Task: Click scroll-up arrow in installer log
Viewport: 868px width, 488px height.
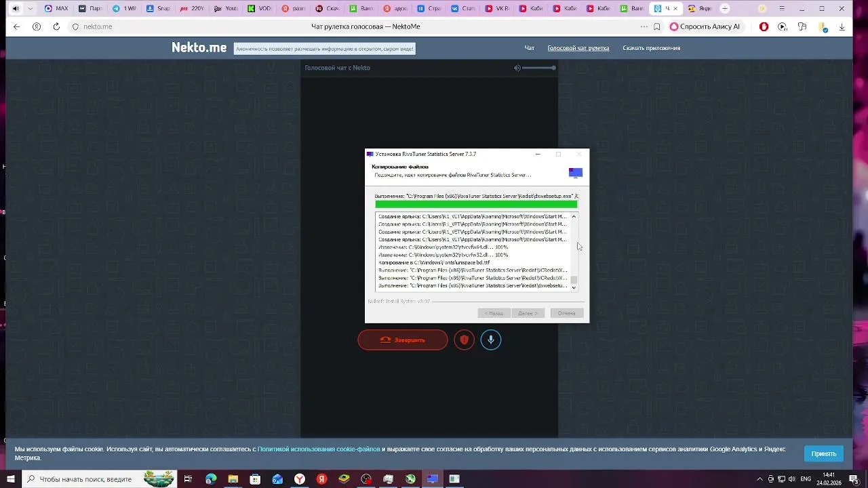Action: point(574,217)
